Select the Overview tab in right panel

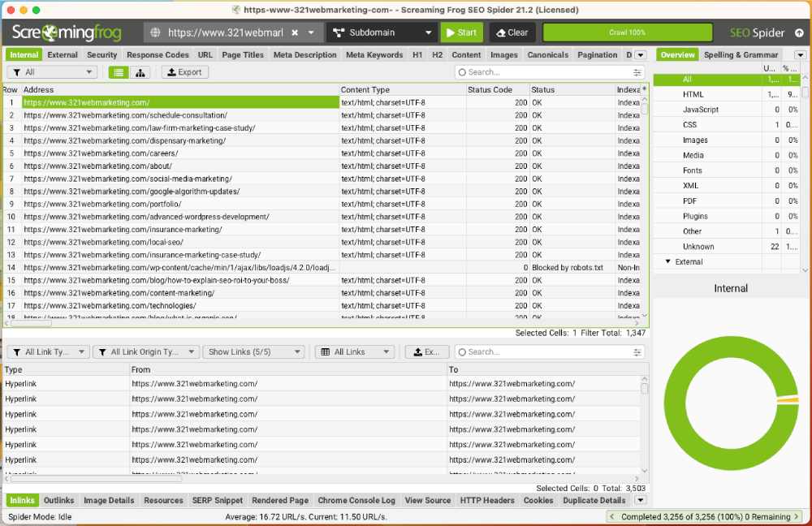click(677, 55)
